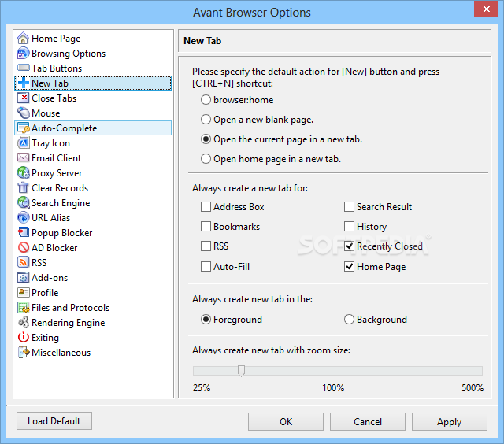This screenshot has height=444, width=504.
Task: Click the AD Blocker prohibition icon
Action: [x=23, y=247]
